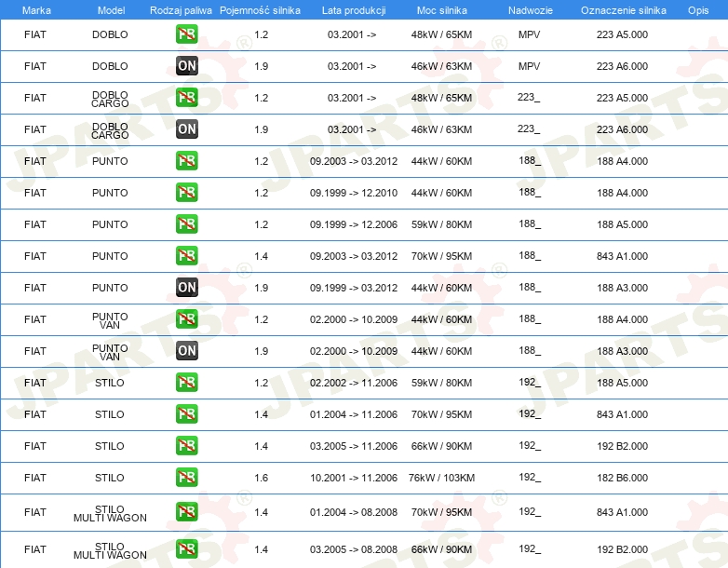Click the date range 03.2005 -> 08.2008
The width and height of the screenshot is (728, 568).
pyautogui.click(x=354, y=549)
